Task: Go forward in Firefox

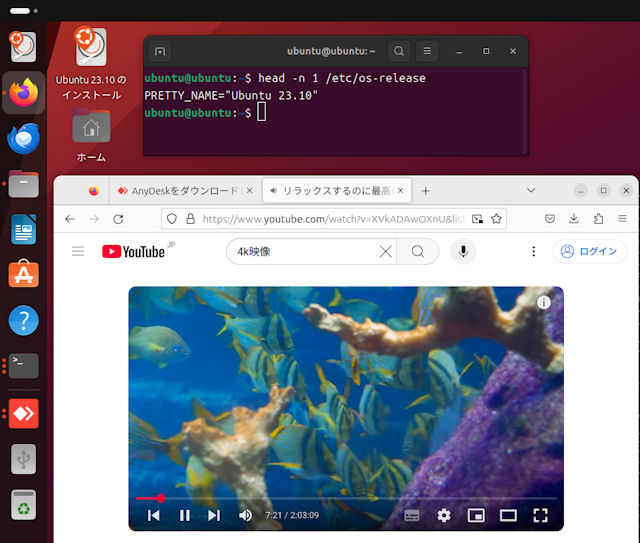Action: 94,219
